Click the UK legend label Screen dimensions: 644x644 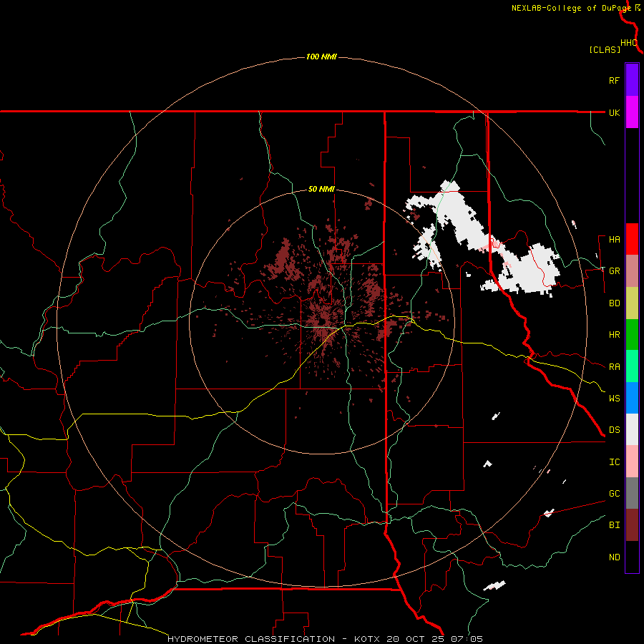614,112
